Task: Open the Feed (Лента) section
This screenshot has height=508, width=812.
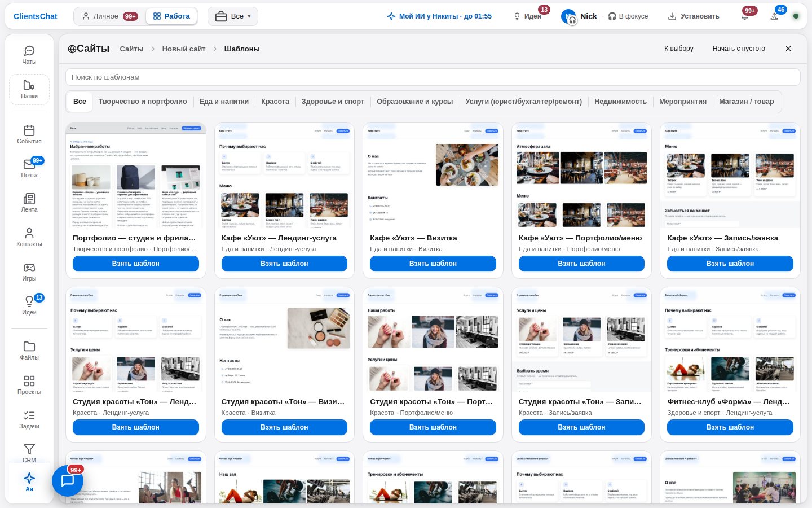Action: click(29, 203)
